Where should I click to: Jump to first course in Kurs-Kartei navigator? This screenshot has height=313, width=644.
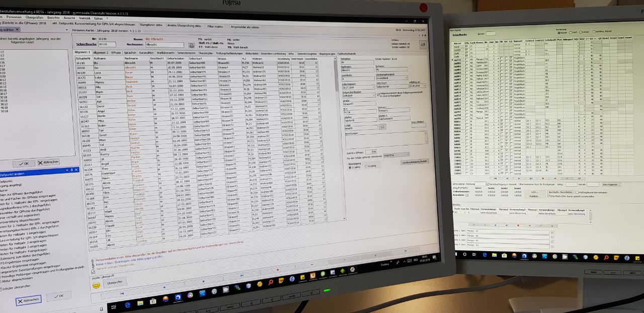(x=496, y=178)
